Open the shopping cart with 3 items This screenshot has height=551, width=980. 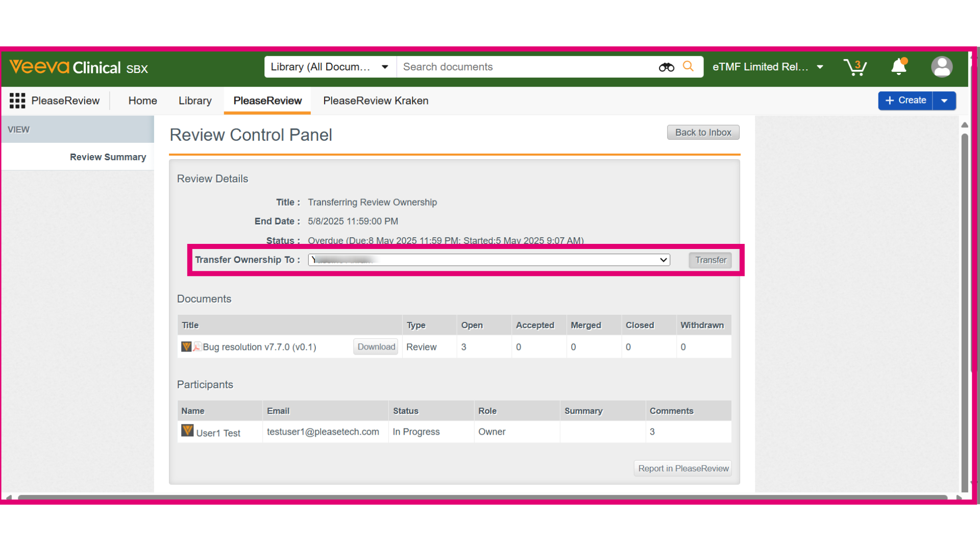coord(855,67)
